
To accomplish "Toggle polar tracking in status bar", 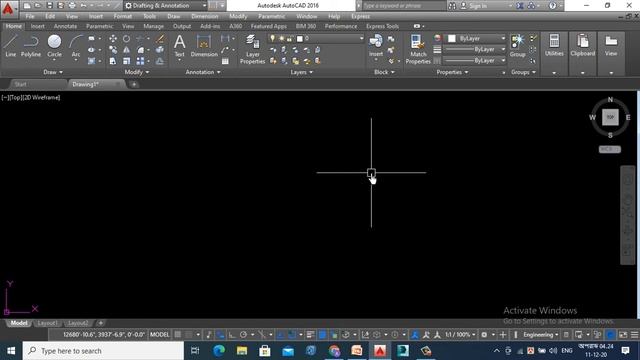I will [x=243, y=335].
